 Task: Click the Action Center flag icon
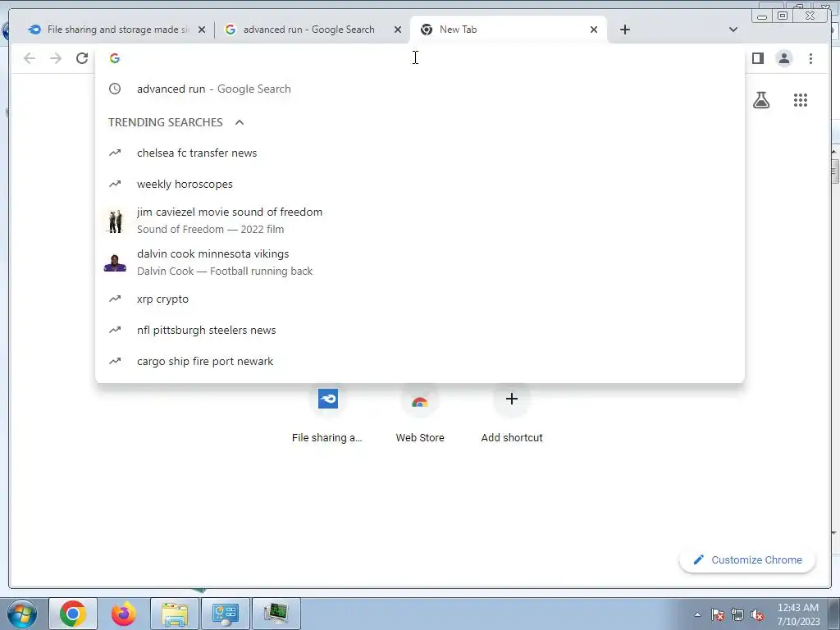718,615
